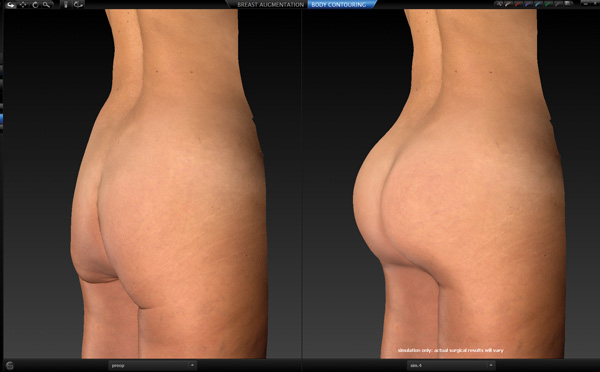This screenshot has width=600, height=372.
Task: Click the info icon in top toolbar
Action: tap(66, 5)
